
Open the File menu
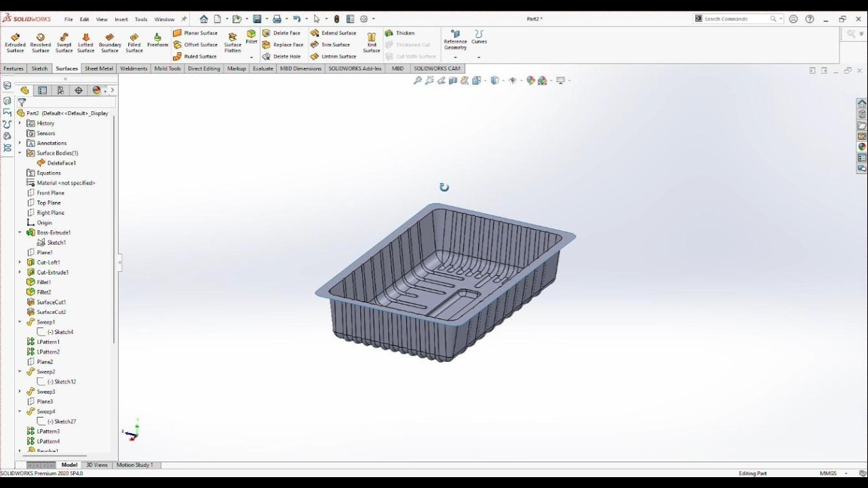(x=68, y=19)
